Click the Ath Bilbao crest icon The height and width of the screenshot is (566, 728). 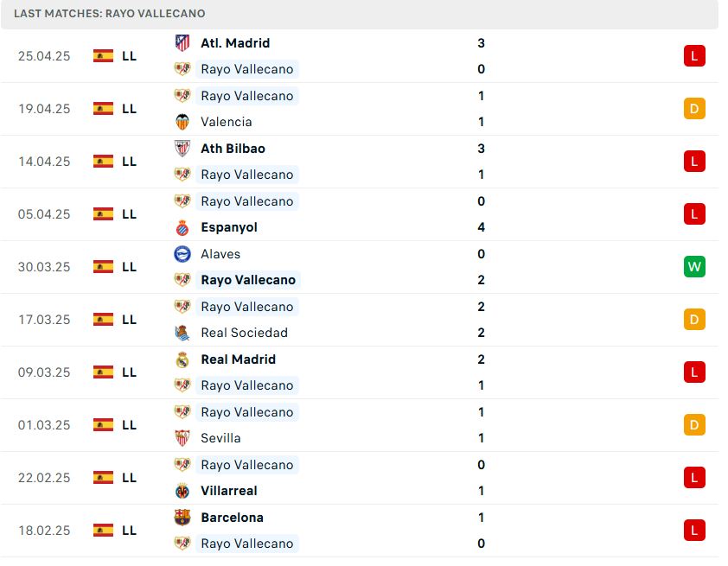pyautogui.click(x=182, y=149)
